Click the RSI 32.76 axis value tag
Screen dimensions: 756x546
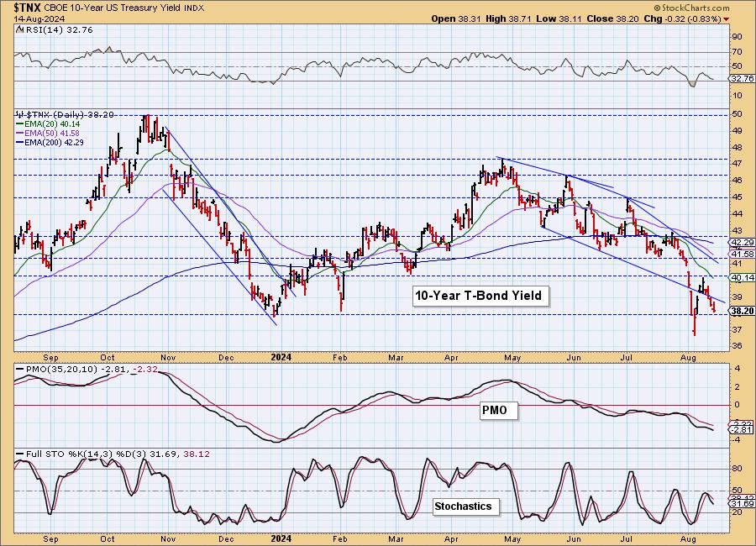(x=743, y=79)
